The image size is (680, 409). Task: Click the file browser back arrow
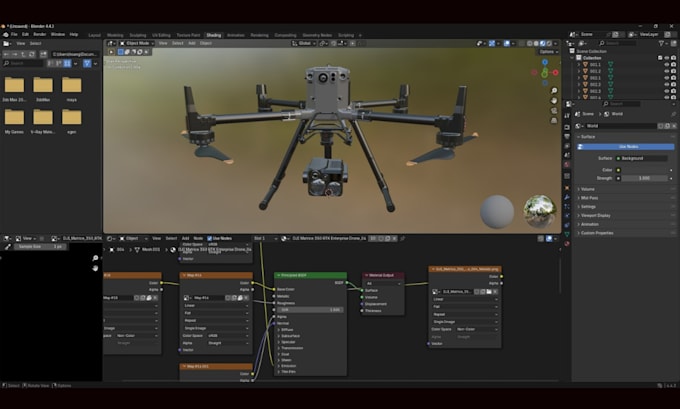(x=7, y=54)
